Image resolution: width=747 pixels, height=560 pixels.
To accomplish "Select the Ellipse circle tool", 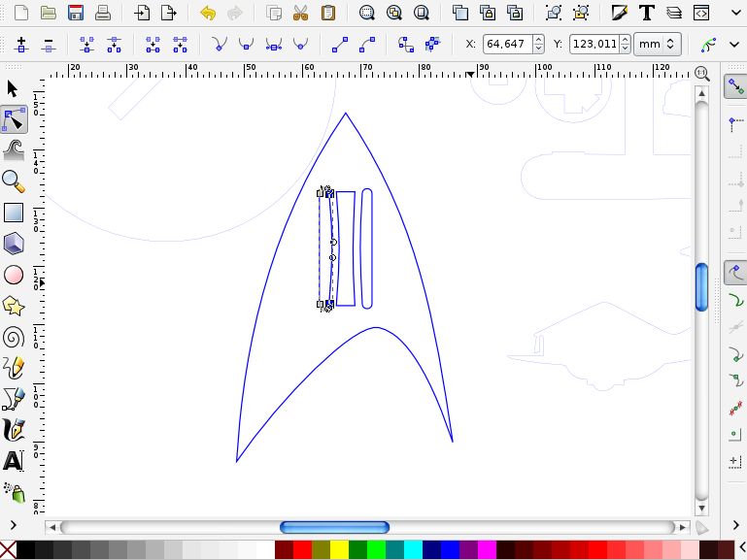I will [x=14, y=275].
